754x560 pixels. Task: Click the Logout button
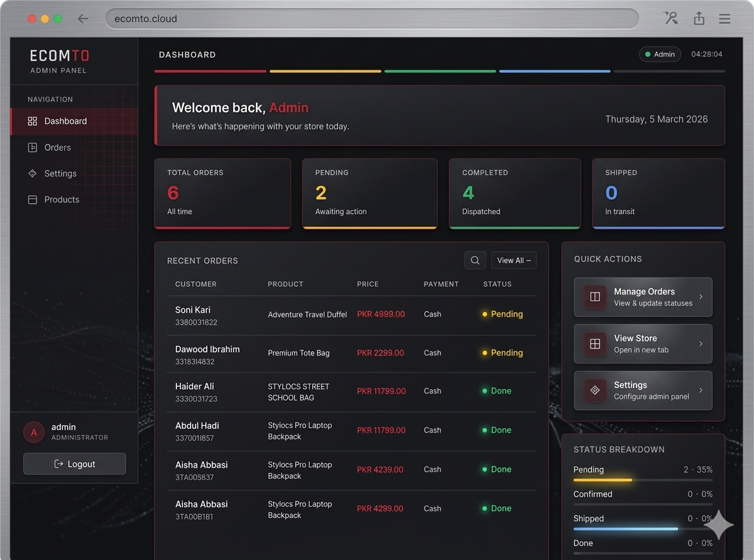point(75,464)
